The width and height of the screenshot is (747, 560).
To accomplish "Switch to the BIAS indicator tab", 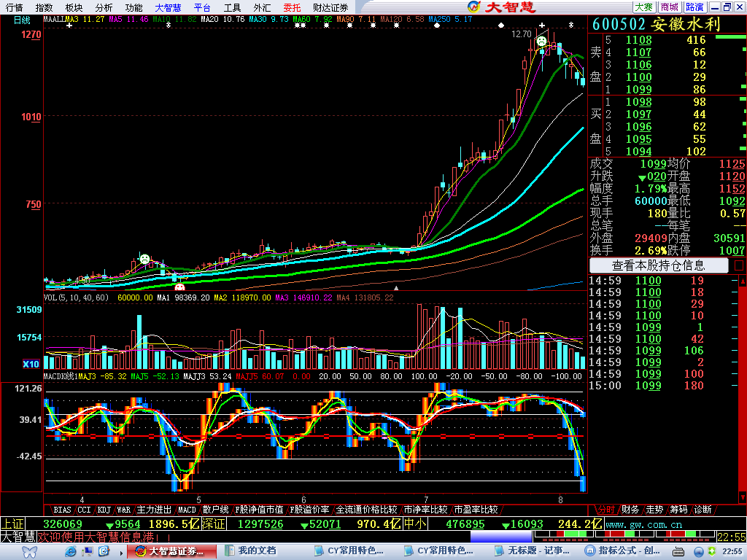I will [62, 510].
